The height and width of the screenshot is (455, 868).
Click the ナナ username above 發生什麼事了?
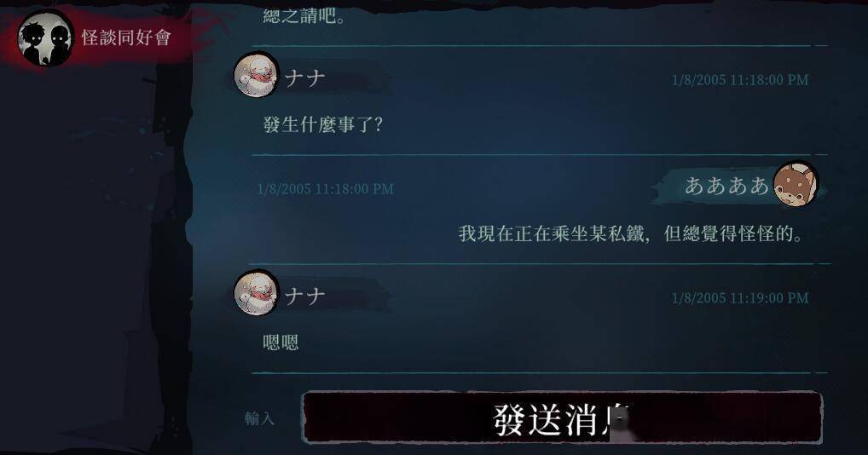point(304,78)
